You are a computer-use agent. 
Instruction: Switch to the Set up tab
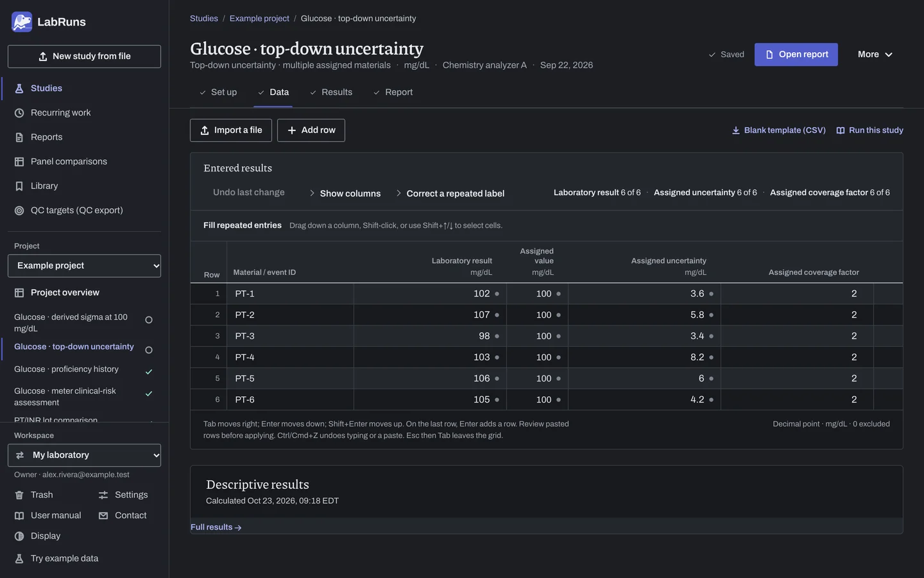[218, 92]
